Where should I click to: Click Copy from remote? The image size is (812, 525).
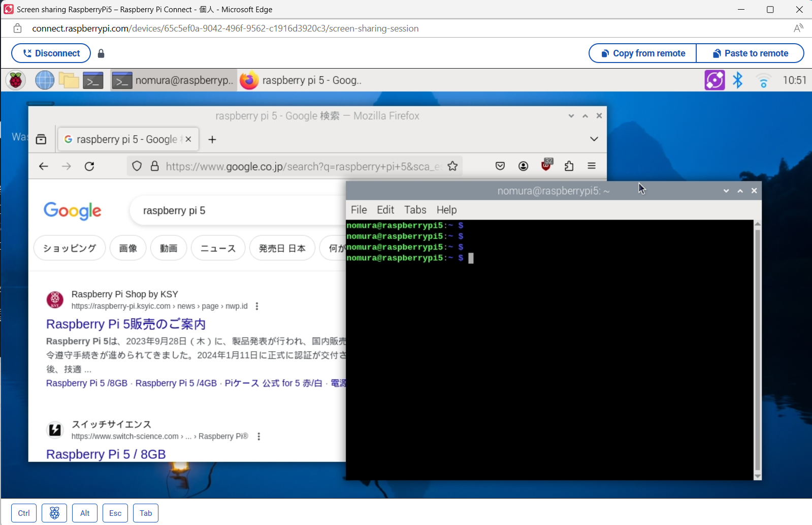[x=643, y=53]
